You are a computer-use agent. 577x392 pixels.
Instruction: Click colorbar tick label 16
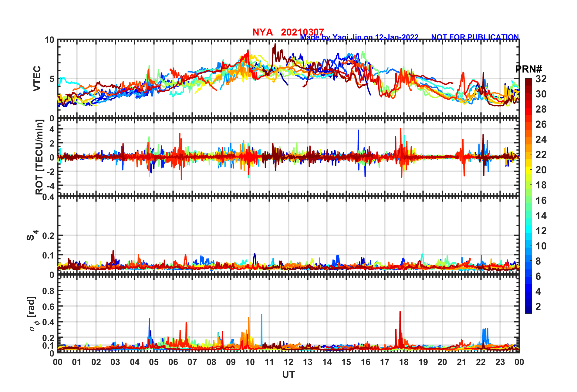(541, 200)
